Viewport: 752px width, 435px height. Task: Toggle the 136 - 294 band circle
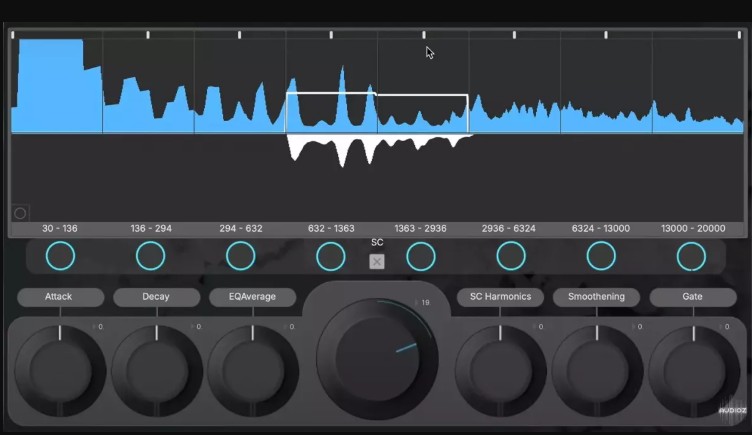tap(150, 256)
